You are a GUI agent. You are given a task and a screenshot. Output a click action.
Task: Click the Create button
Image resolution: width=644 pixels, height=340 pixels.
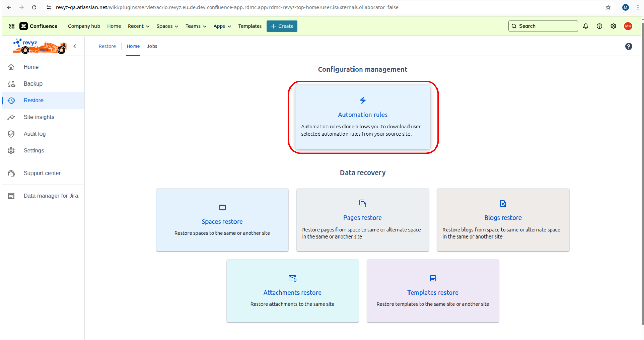click(x=282, y=26)
